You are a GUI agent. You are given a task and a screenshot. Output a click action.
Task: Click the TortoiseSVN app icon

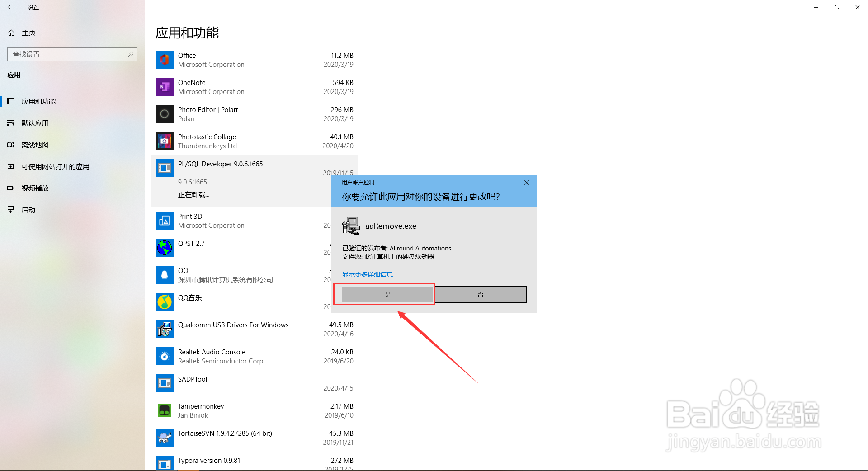pos(165,438)
